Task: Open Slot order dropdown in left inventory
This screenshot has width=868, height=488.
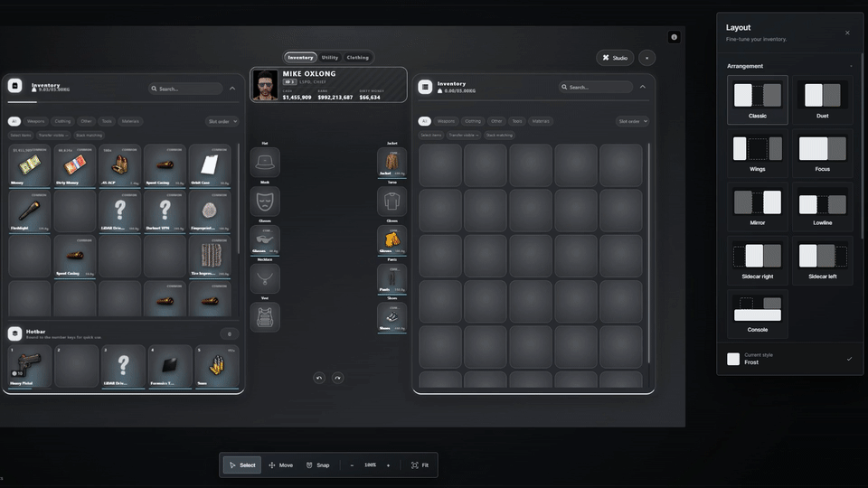Action: [x=222, y=121]
